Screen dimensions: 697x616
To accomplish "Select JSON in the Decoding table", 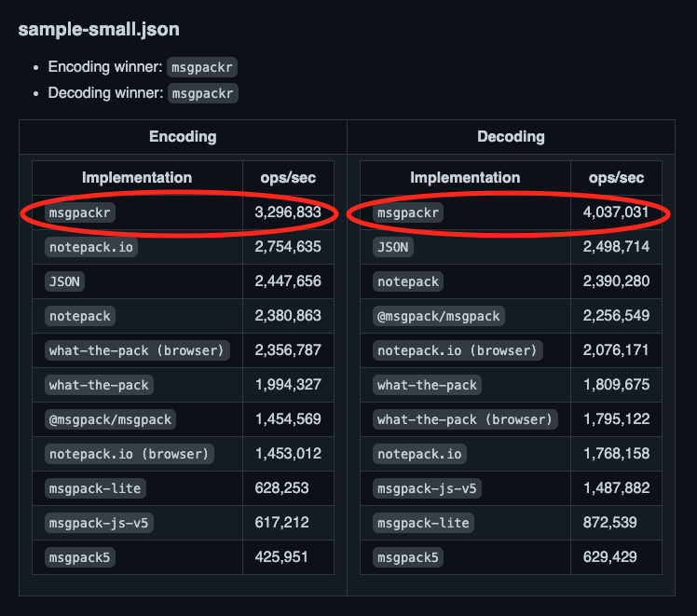I will [x=393, y=247].
